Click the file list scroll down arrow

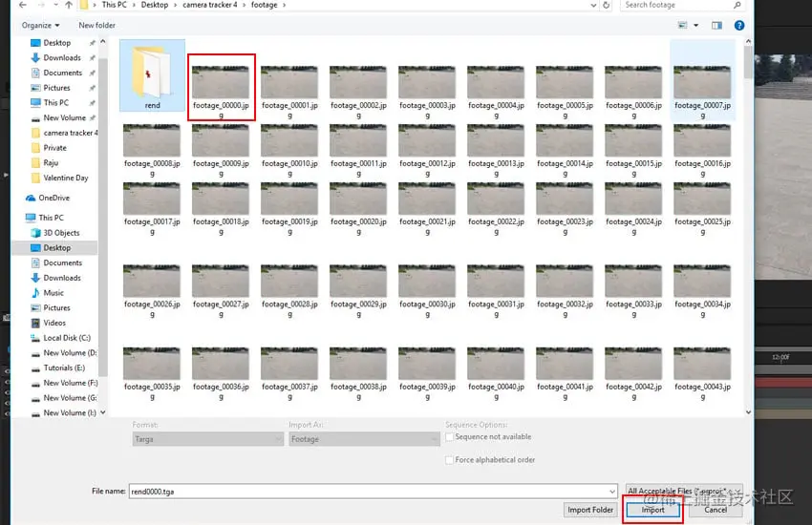tap(748, 412)
